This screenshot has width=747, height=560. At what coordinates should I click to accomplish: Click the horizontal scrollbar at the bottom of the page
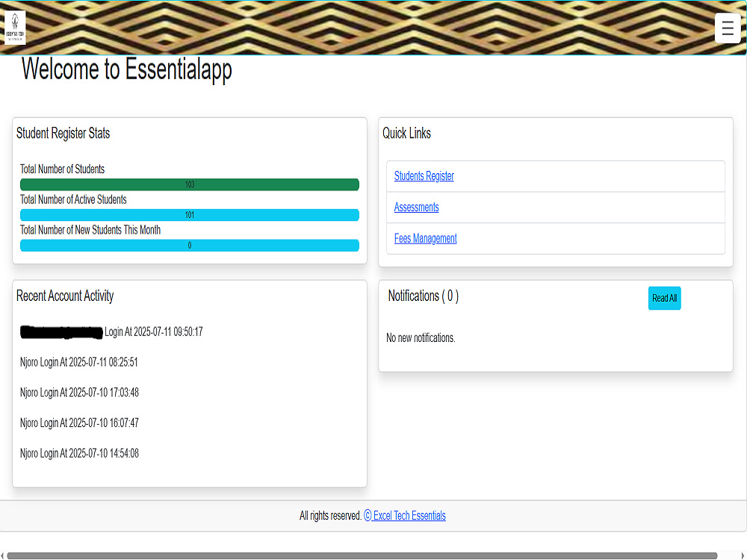[362, 556]
